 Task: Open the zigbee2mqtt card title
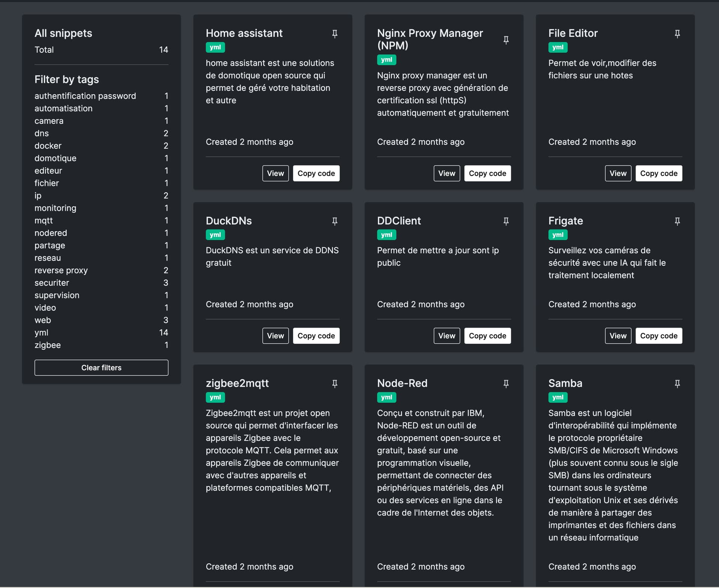[x=237, y=383]
